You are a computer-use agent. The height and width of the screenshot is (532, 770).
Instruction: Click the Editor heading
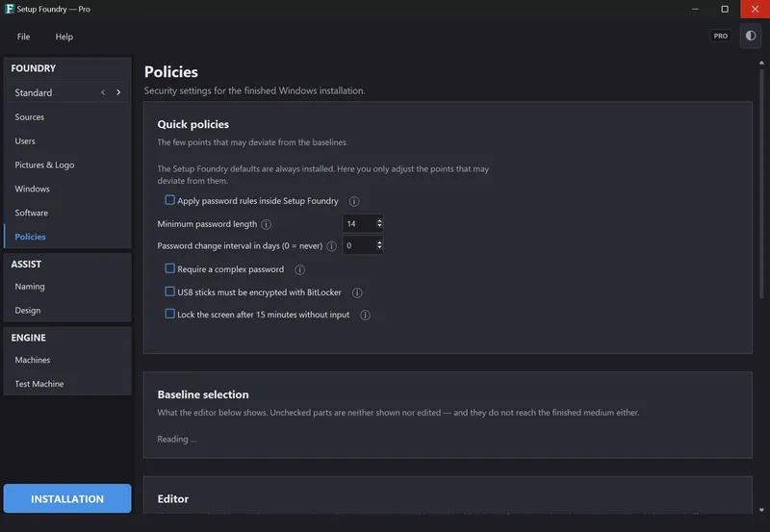point(173,498)
